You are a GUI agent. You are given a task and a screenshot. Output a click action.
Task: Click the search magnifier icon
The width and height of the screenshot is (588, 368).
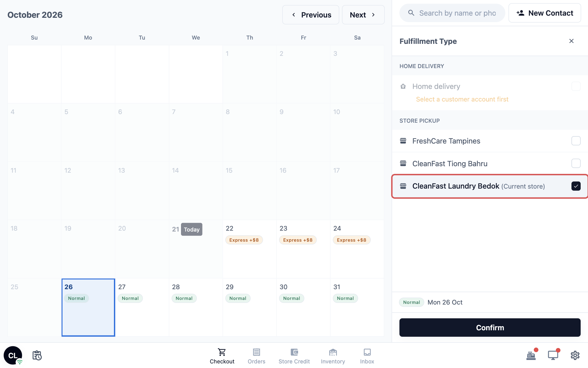(x=411, y=13)
